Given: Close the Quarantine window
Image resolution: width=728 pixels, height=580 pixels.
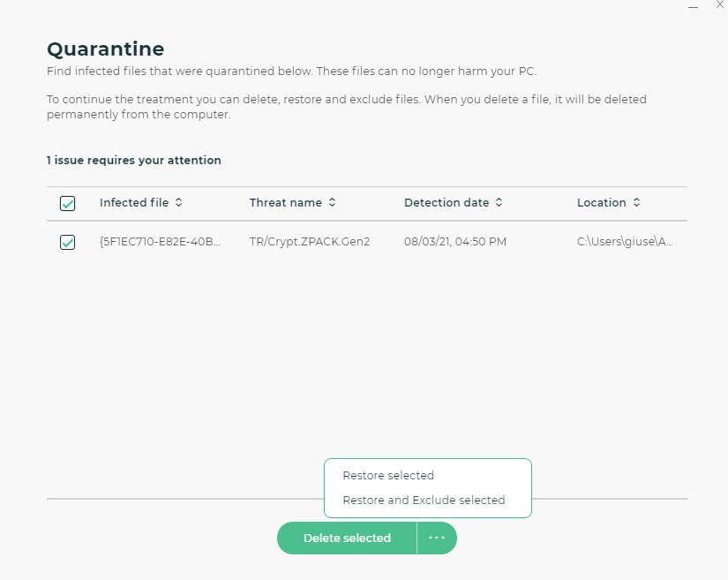Looking at the screenshot, I should click(x=719, y=5).
